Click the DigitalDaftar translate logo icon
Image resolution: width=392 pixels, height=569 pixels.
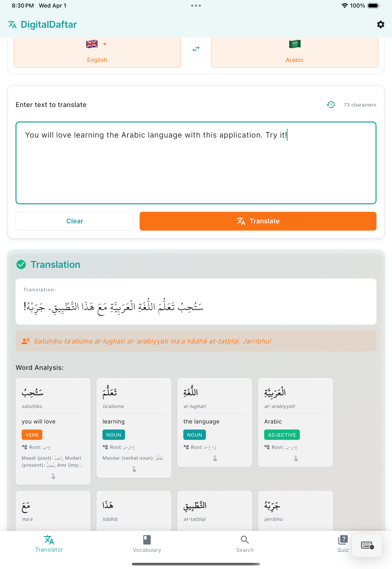(x=12, y=24)
